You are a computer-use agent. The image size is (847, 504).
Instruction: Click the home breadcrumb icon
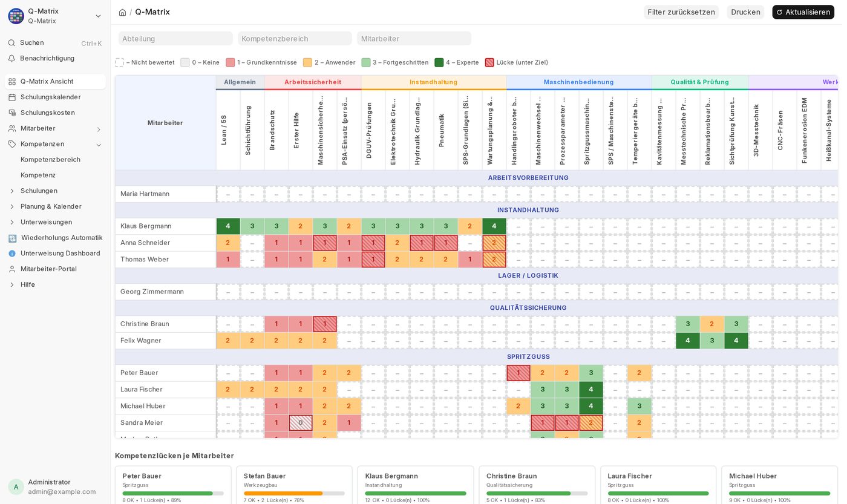tap(122, 12)
